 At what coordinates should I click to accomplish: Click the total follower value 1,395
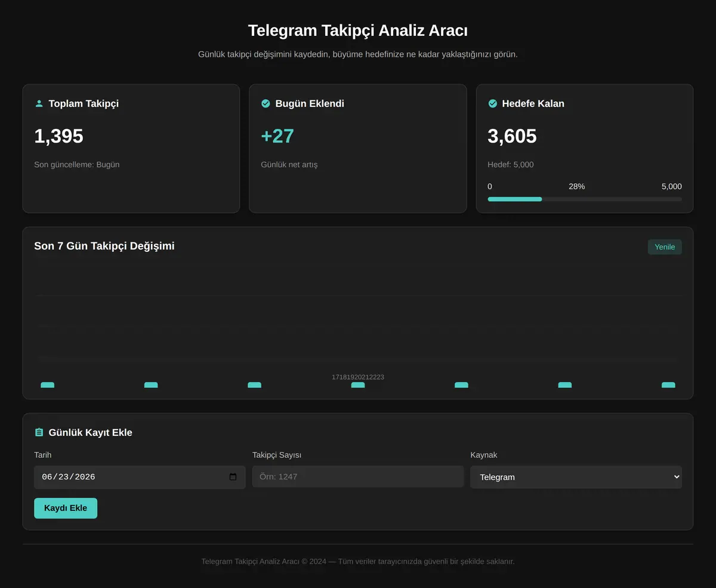(58, 136)
